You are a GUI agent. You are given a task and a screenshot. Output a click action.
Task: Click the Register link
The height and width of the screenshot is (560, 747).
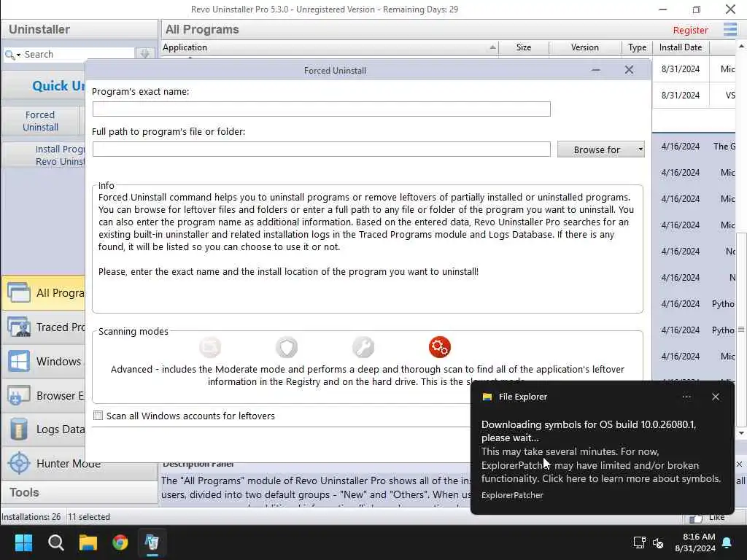690,30
